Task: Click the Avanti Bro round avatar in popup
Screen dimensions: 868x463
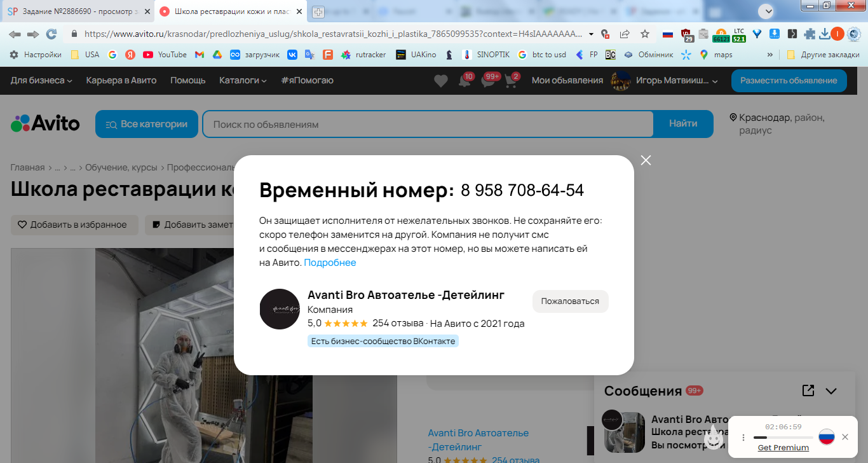Action: [280, 309]
